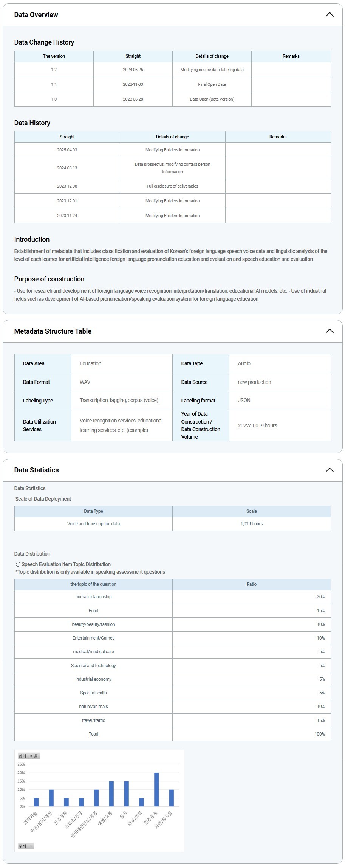This screenshot has width=345, height=868.
Task: Click the 'human relationship' topic row
Action: 93,597
